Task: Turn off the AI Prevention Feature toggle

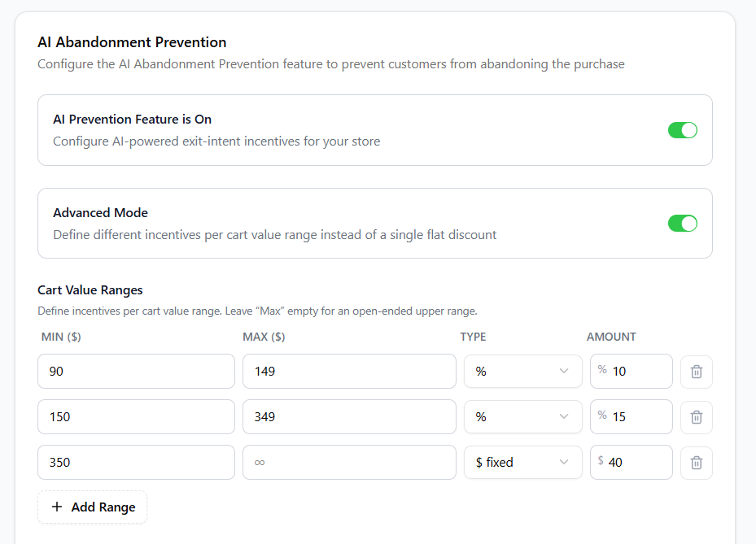Action: (x=682, y=130)
